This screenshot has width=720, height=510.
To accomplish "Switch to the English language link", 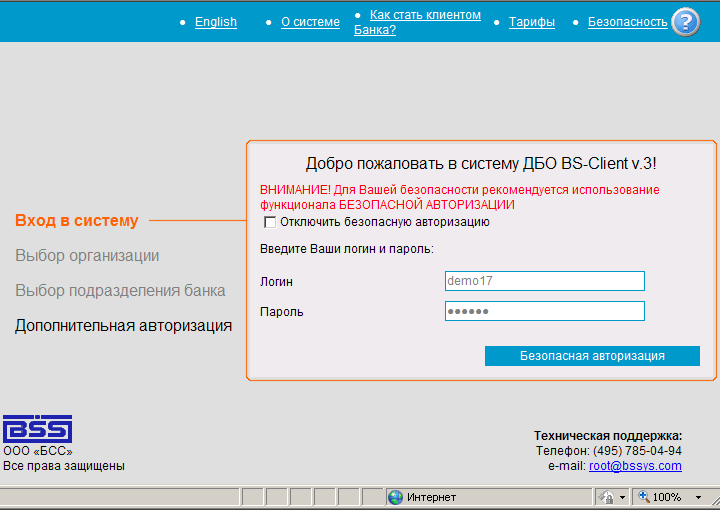I will (x=216, y=22).
